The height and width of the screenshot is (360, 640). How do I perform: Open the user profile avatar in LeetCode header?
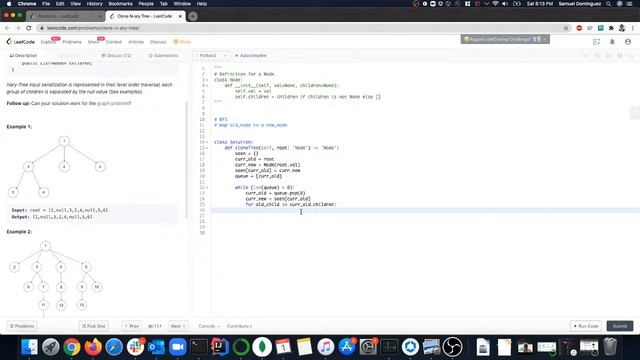[x=628, y=42]
